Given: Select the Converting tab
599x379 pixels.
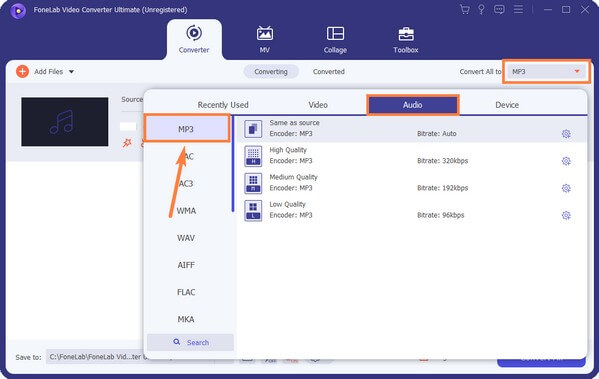Looking at the screenshot, I should point(271,71).
